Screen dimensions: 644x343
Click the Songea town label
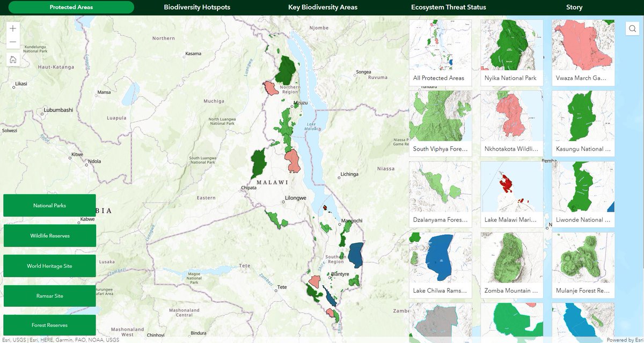[x=363, y=71]
